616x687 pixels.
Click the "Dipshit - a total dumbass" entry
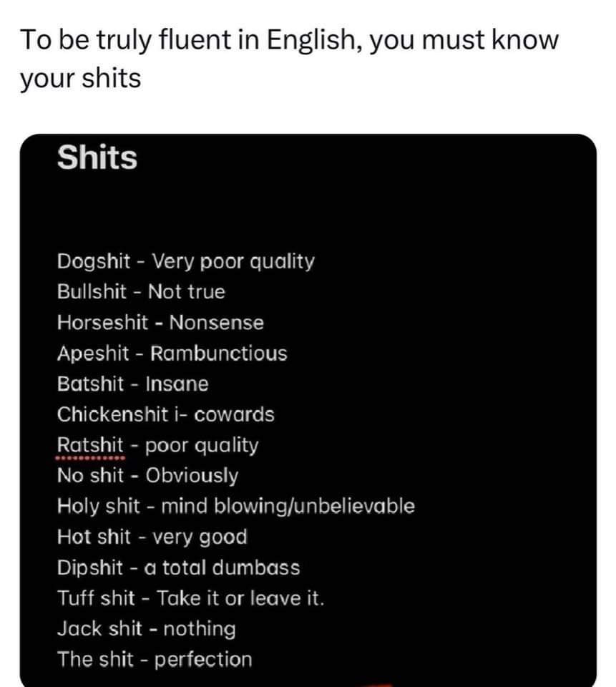pos(178,568)
